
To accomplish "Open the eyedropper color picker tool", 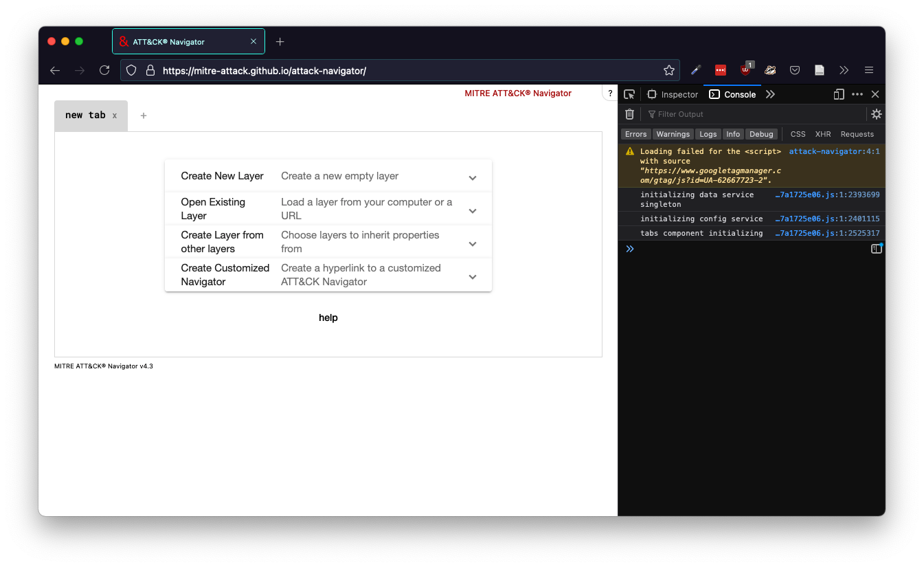I will (x=695, y=69).
